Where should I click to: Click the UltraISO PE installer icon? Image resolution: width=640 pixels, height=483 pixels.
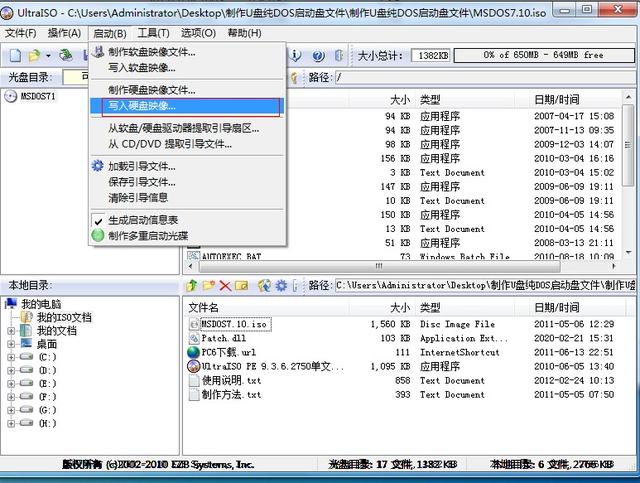click(x=193, y=366)
